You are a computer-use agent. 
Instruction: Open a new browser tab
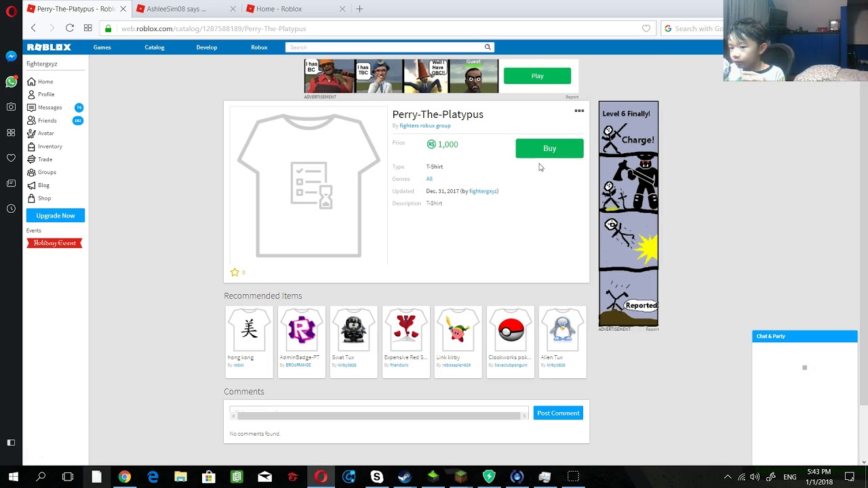[x=359, y=9]
